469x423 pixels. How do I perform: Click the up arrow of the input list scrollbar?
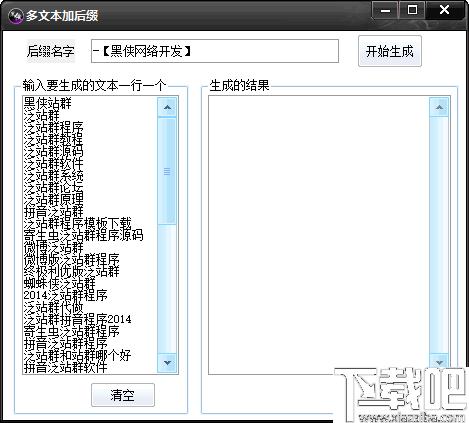(x=167, y=107)
